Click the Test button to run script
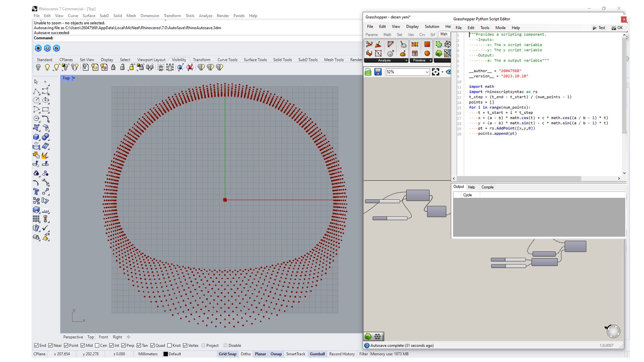The height and width of the screenshot is (362, 644). click(599, 28)
